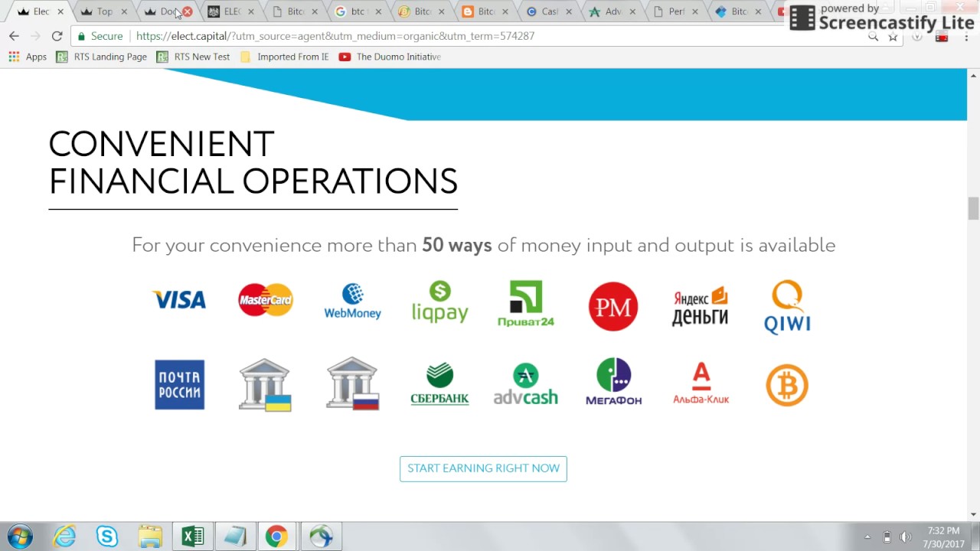Select the bank icon with Ukrainian flag
The image size is (980, 551).
[265, 384]
